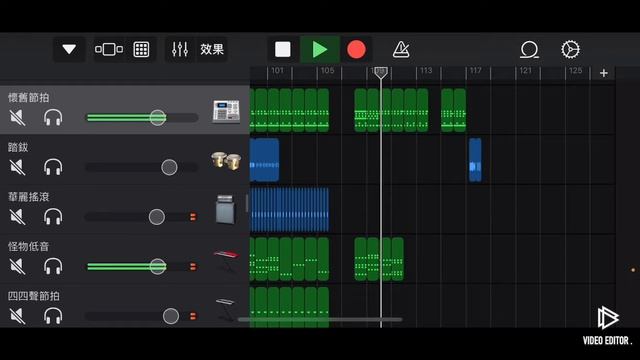This screenshot has width=640, height=360.
Task: Click the 華麗搖滾 orange level indicator
Action: pos(193,217)
